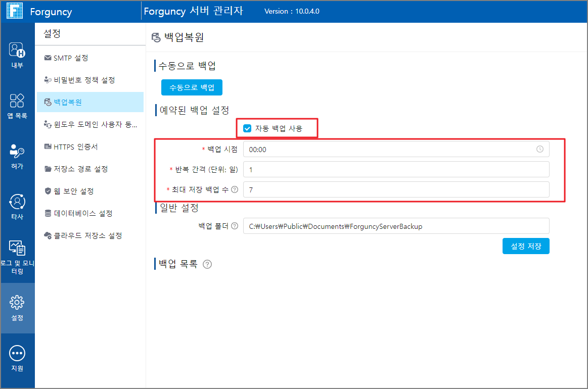
Task: Click the 수동으로 백업 button
Action: pos(192,88)
